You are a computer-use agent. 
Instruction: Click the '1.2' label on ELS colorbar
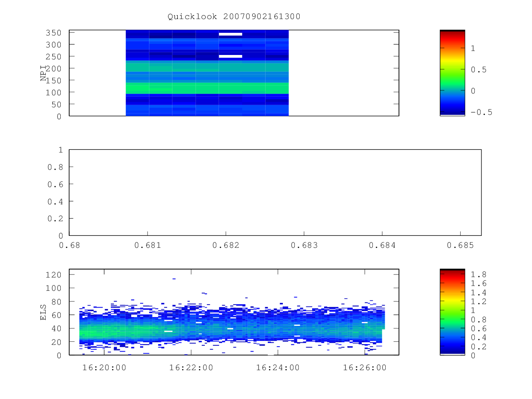point(479,301)
